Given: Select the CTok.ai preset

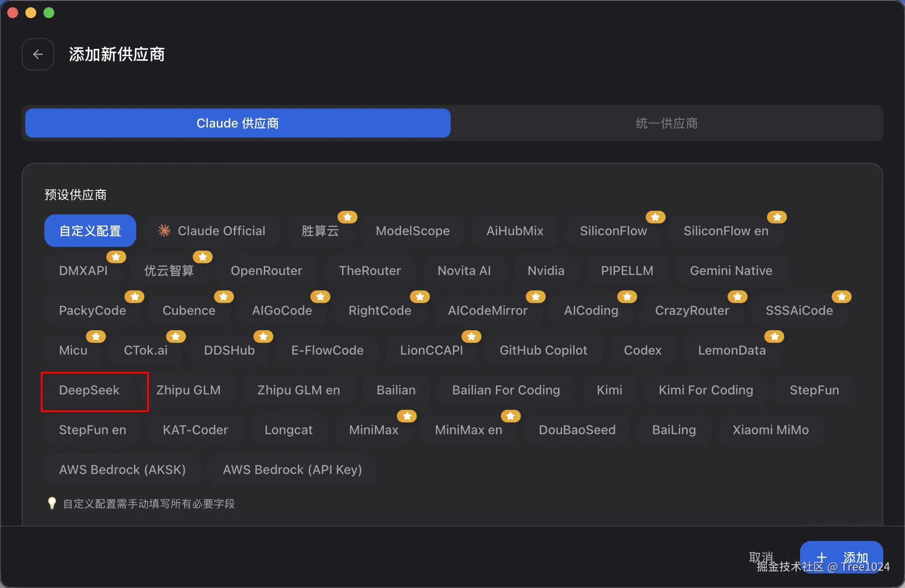Looking at the screenshot, I should pos(145,350).
